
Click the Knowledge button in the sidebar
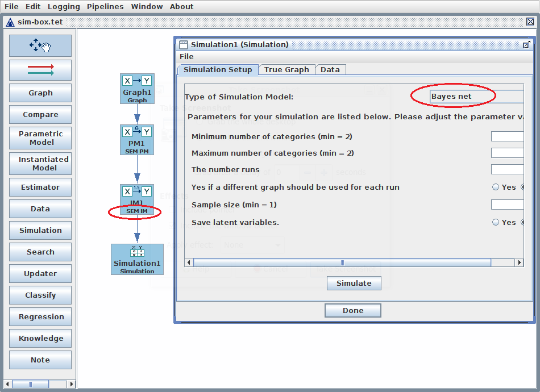point(40,338)
